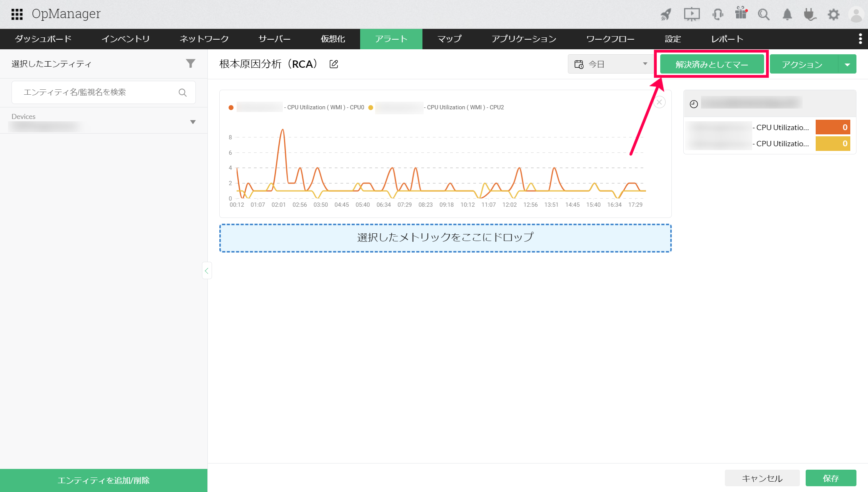Screen dimensions: 868x492
Task: Open the レポート menu tab
Action: (727, 39)
